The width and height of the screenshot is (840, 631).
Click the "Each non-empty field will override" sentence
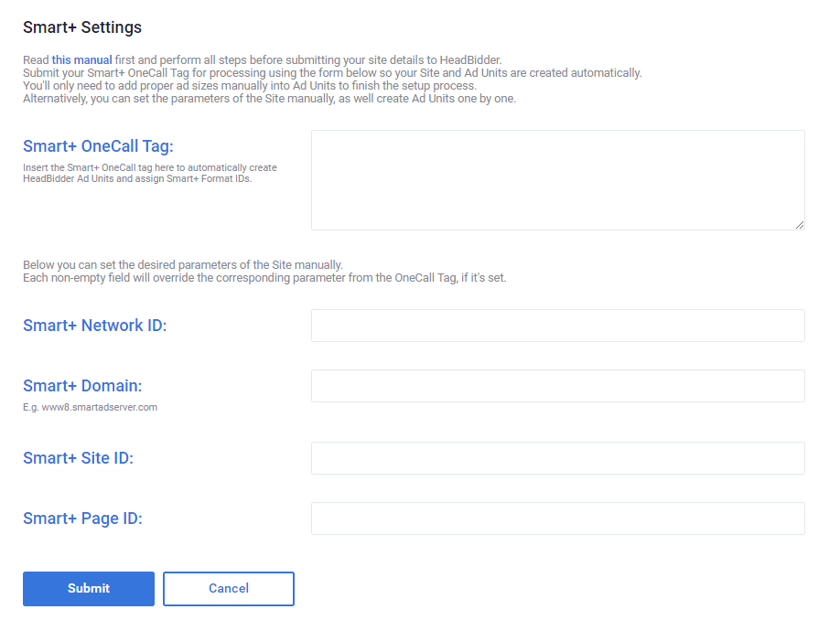click(x=264, y=277)
